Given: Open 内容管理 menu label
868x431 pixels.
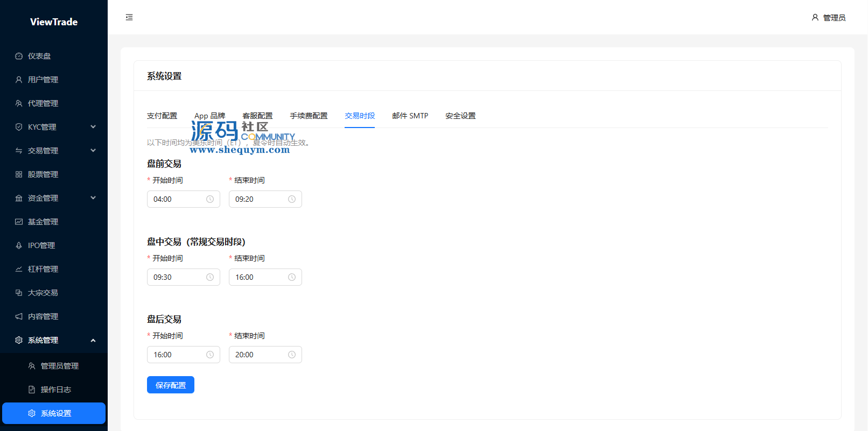Looking at the screenshot, I should tap(43, 316).
